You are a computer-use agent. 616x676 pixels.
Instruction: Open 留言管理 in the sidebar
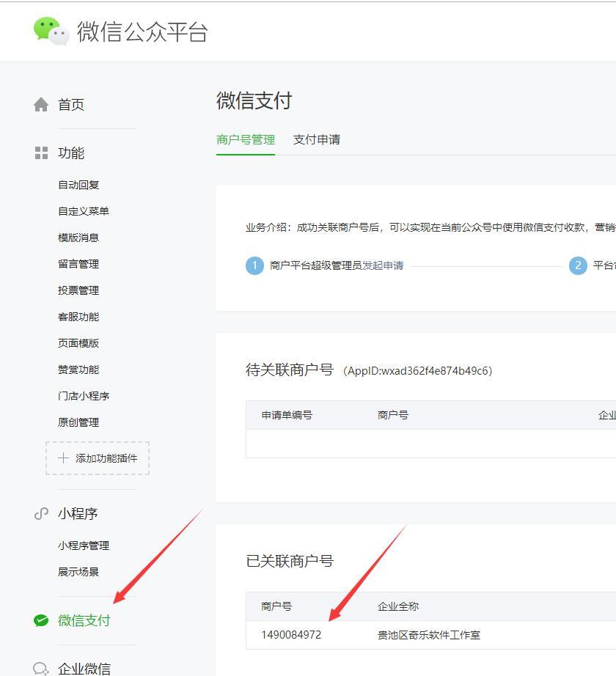click(x=78, y=264)
